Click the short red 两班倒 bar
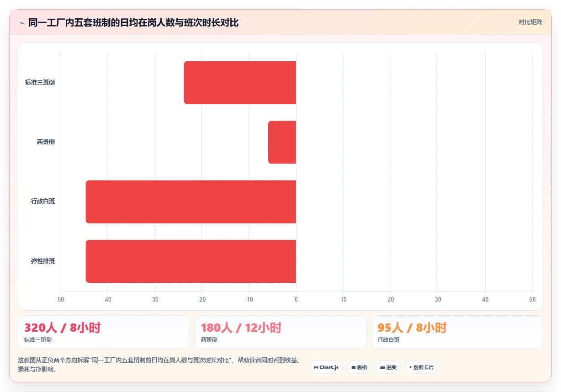 (282, 142)
